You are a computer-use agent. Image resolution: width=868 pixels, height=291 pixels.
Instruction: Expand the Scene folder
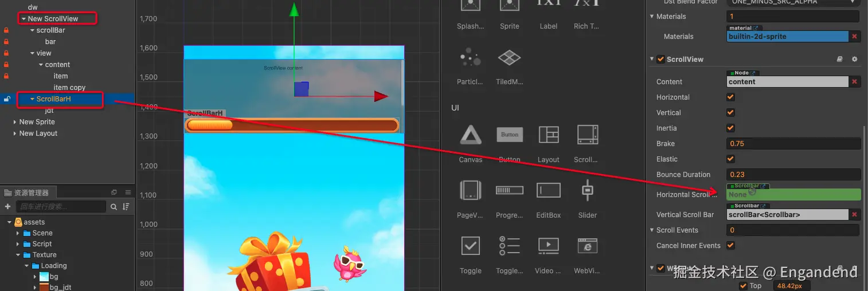coord(18,233)
